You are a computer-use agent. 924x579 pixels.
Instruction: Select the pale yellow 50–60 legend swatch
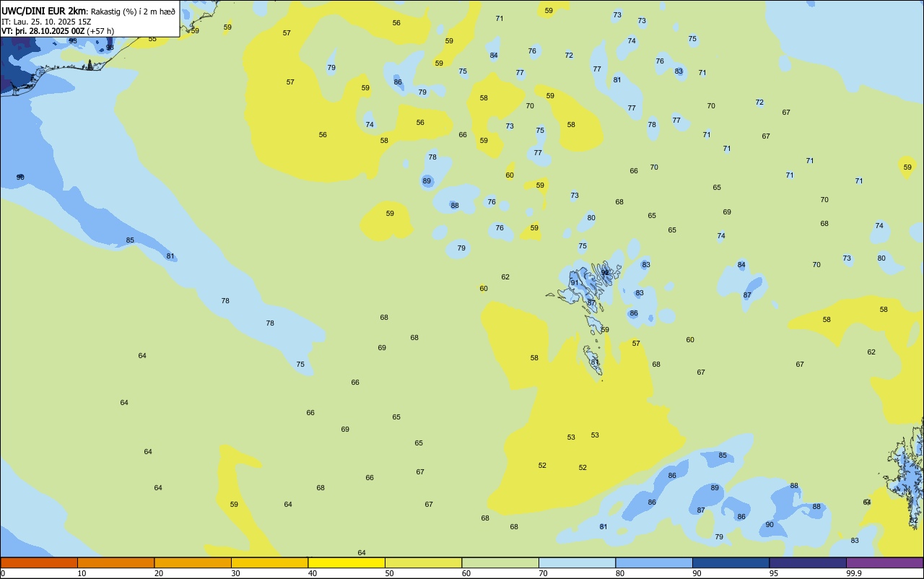pyautogui.click(x=423, y=562)
